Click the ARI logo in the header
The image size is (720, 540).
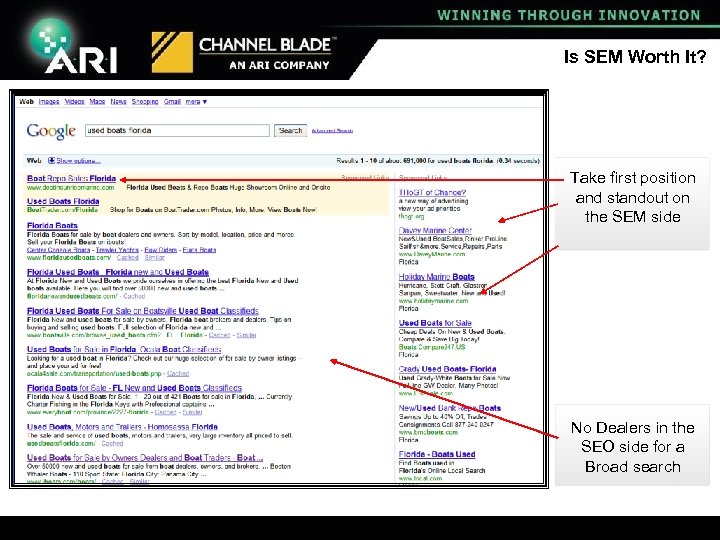(x=73, y=46)
